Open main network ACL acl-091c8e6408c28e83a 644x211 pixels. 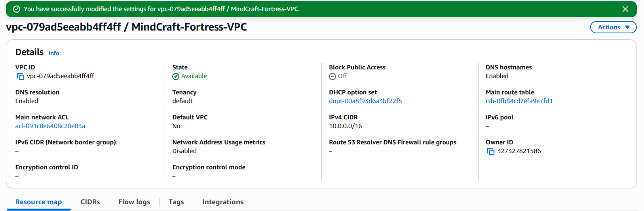(50, 126)
